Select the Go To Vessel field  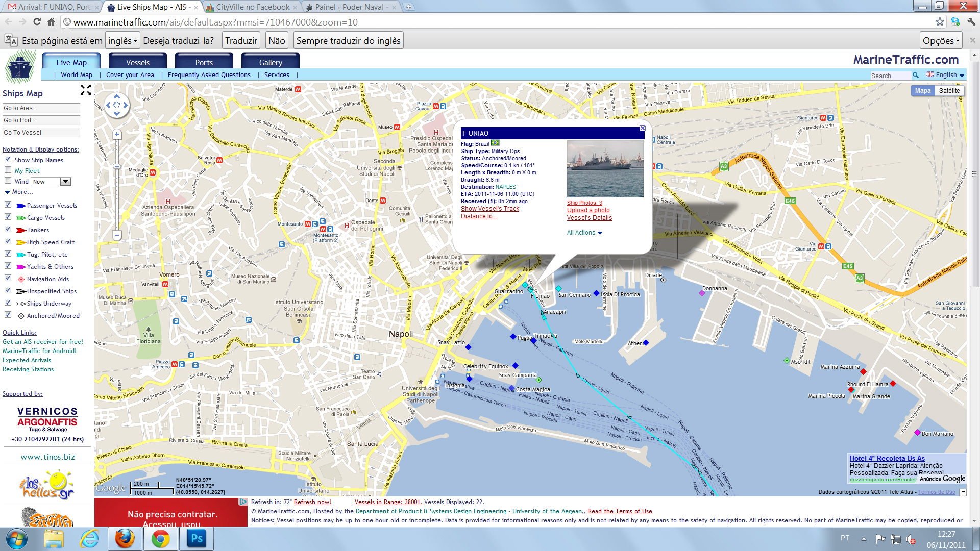(x=41, y=133)
